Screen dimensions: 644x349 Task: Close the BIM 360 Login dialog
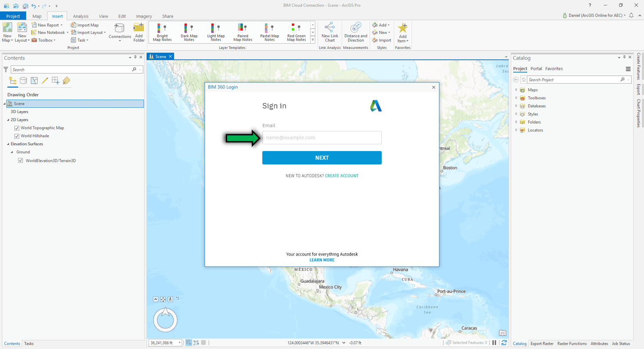coord(434,87)
